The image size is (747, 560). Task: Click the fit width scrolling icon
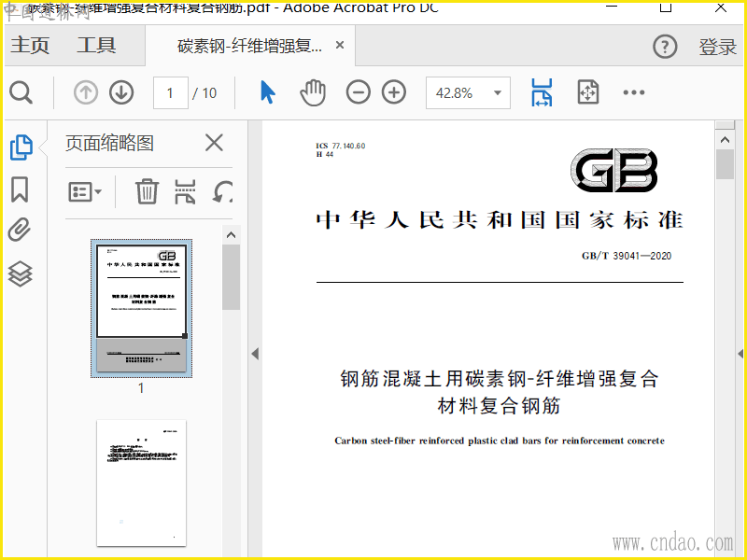tap(542, 92)
